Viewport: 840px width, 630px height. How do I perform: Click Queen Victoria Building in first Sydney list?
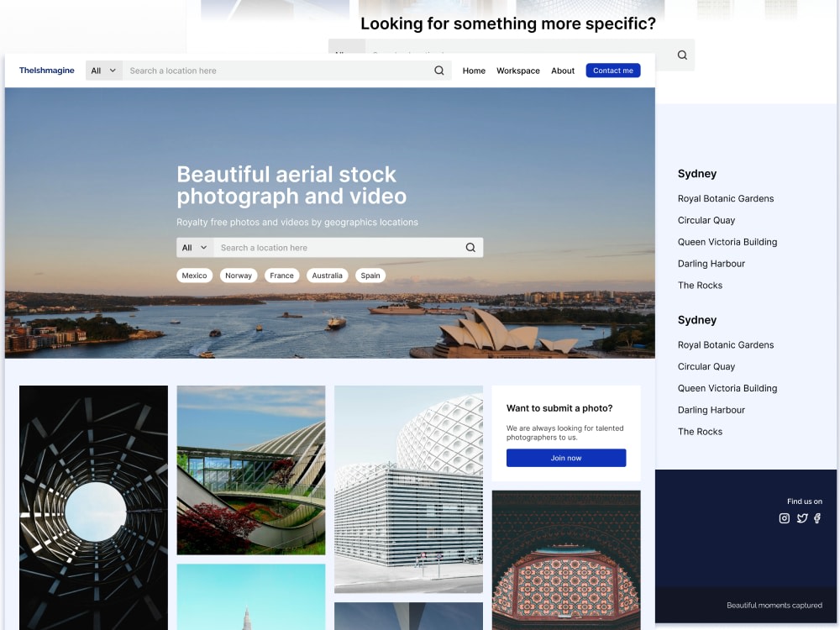727,242
